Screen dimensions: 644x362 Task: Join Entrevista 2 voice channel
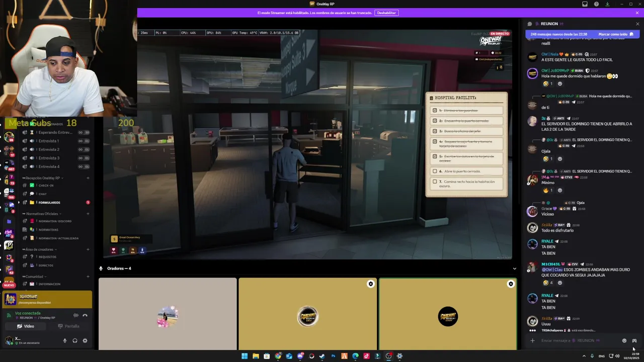pyautogui.click(x=55, y=149)
